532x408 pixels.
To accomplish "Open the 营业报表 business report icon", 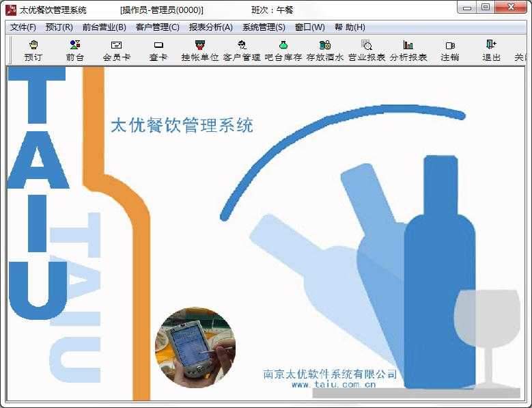I will coord(367,51).
